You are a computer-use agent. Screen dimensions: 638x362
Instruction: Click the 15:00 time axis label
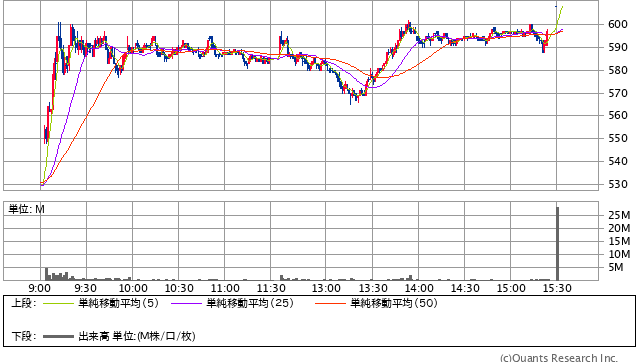click(x=511, y=288)
